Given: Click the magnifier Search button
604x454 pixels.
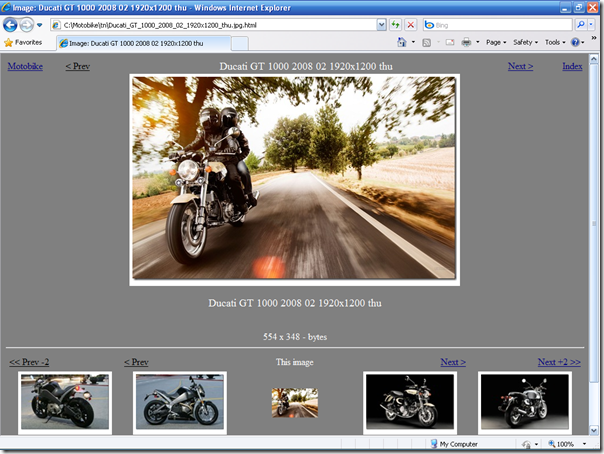Looking at the screenshot, I should point(581,25).
